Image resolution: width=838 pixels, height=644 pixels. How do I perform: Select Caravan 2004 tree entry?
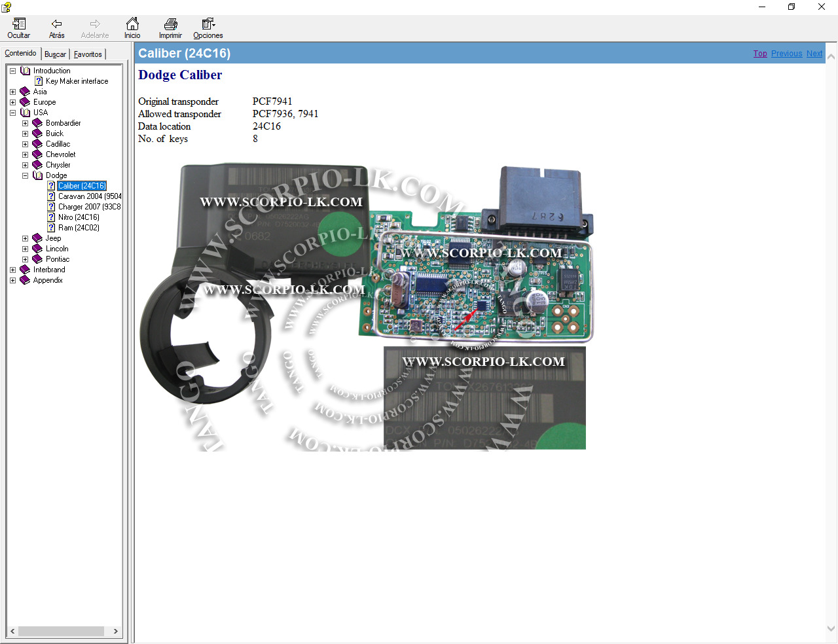(90, 196)
